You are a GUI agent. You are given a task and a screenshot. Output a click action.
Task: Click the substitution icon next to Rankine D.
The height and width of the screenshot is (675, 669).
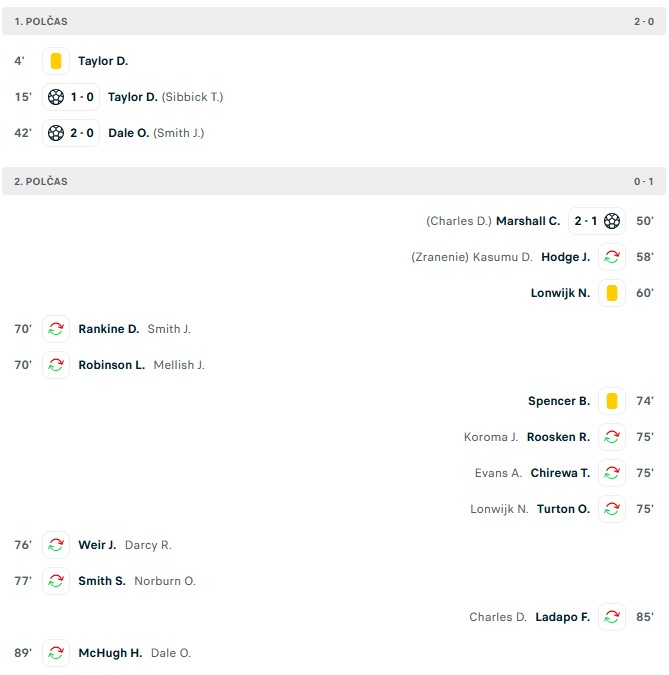(56, 329)
